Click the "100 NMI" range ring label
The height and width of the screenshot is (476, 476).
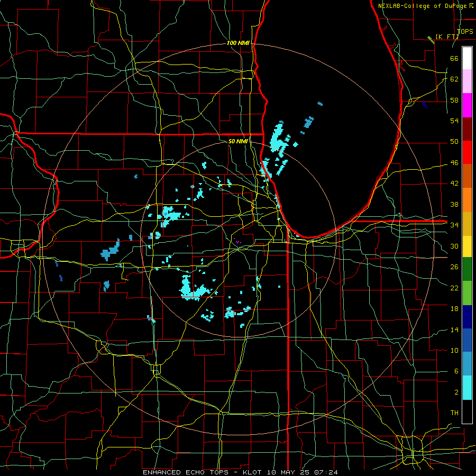(238, 43)
